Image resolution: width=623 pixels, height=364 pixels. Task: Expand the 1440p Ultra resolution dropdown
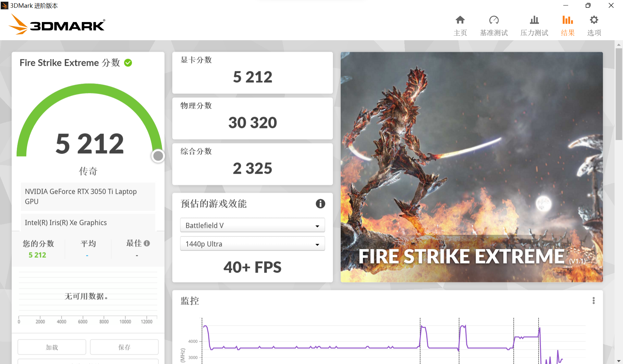252,244
